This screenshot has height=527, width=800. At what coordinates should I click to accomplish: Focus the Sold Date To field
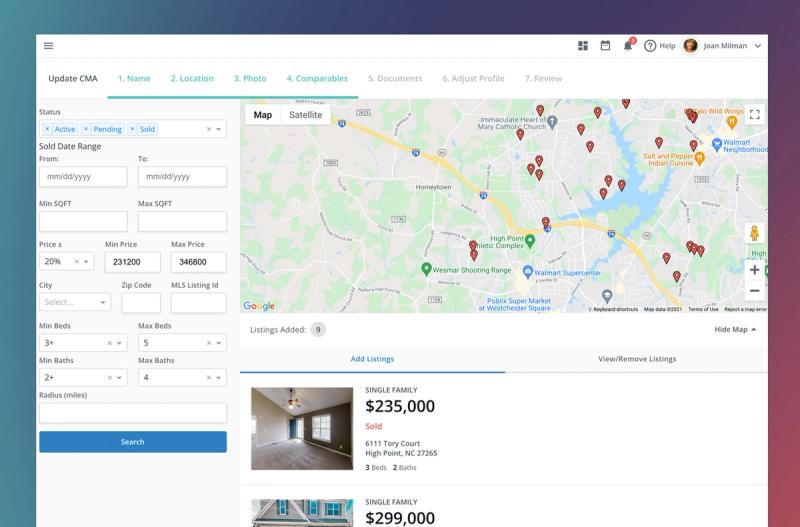tap(182, 177)
